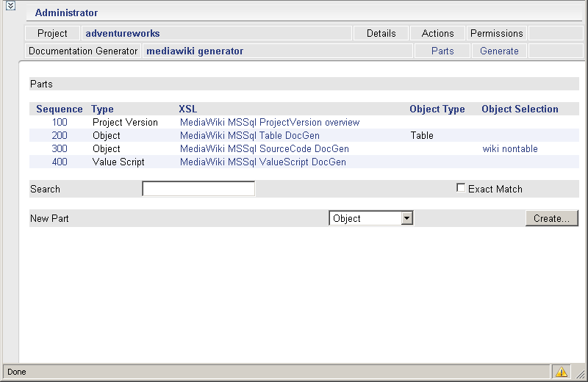Viewport: 588px width, 382px height.
Task: Open the Permissions tab
Action: coord(497,33)
